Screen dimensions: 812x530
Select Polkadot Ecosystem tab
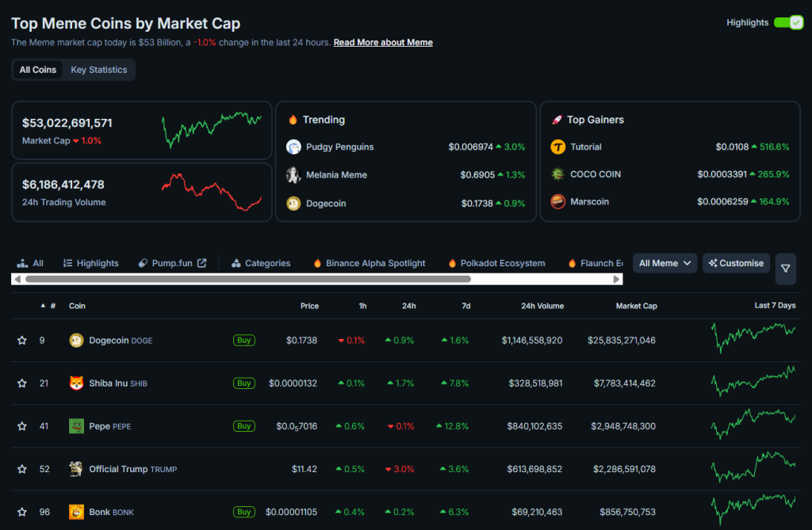click(x=497, y=263)
